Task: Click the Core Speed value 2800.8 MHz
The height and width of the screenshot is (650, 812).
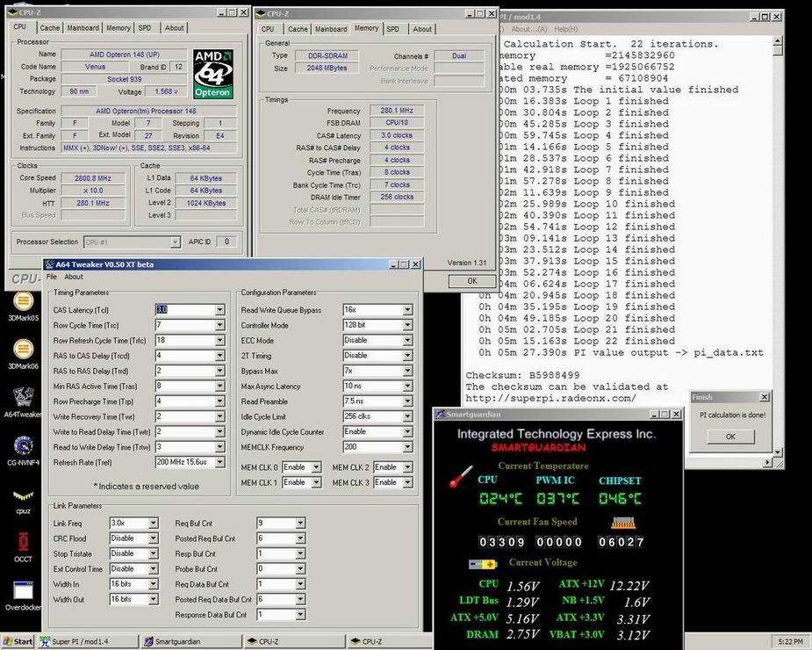Action: (x=93, y=178)
